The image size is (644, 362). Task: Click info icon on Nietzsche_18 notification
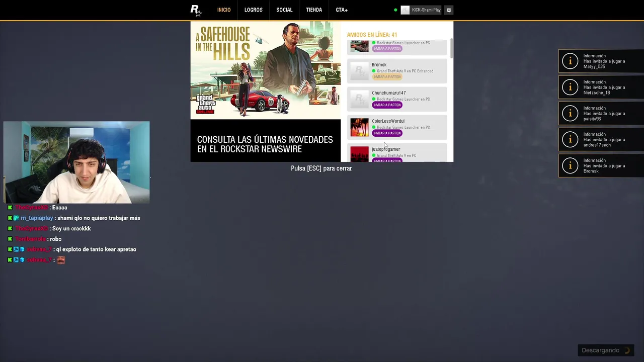(x=570, y=87)
